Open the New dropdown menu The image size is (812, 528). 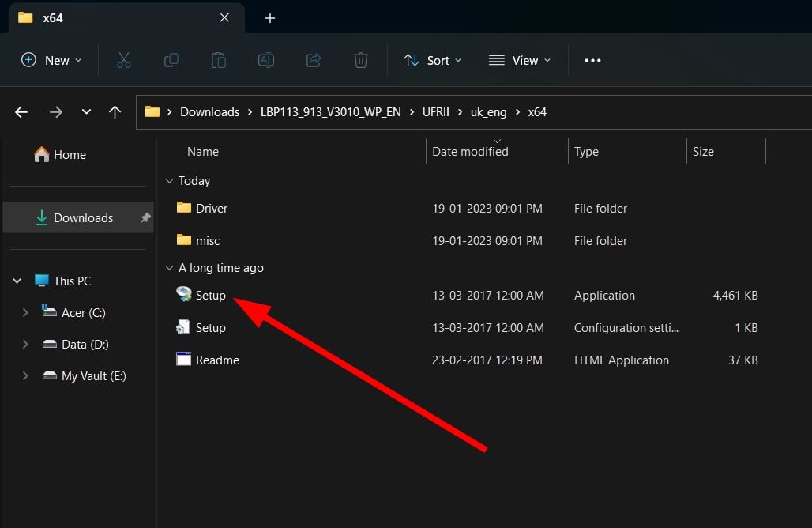pos(51,60)
